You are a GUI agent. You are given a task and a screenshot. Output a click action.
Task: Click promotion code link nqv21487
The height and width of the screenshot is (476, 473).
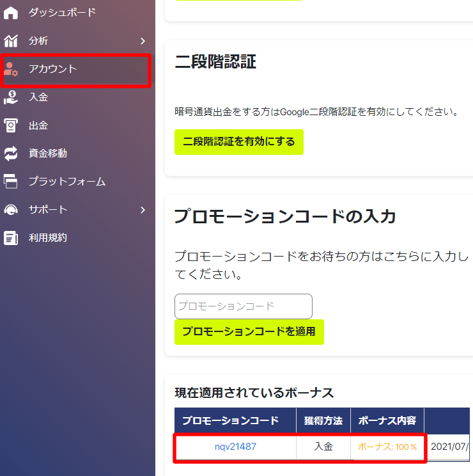coord(235,447)
